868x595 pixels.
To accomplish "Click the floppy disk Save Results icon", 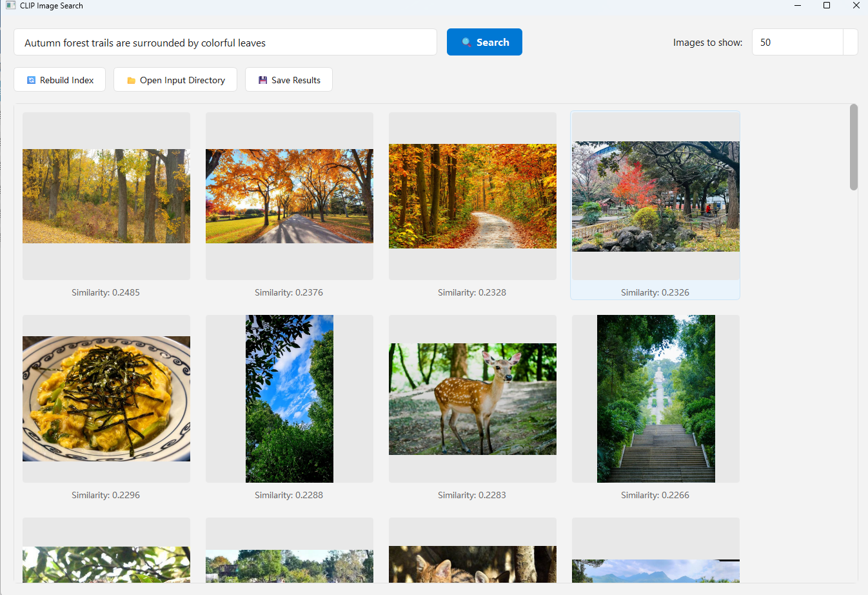I will pos(262,80).
